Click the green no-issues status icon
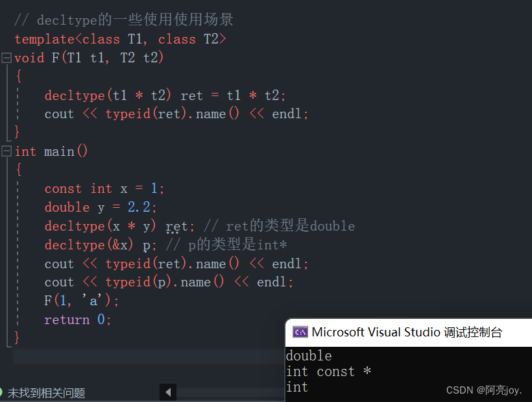Viewport: 532px width, 402px height. pyautogui.click(x=1, y=392)
